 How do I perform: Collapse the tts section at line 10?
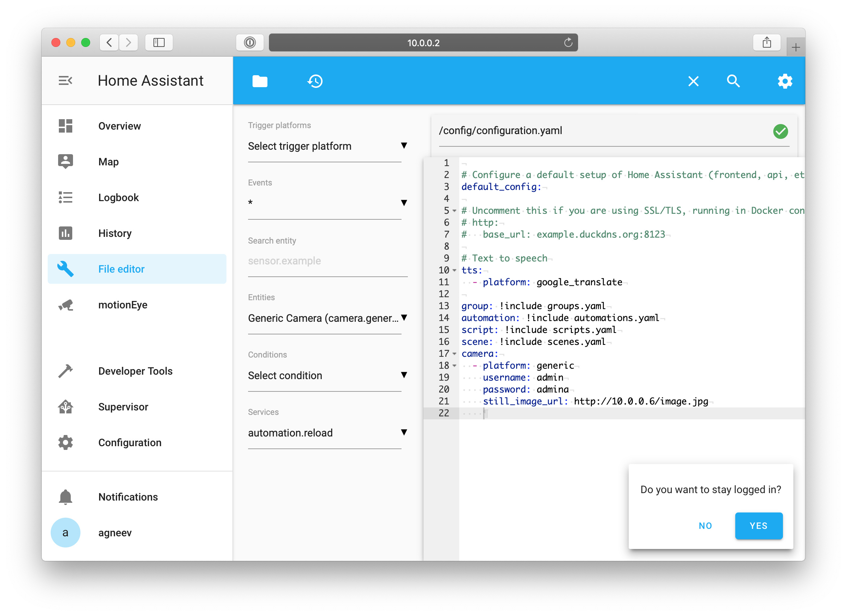pyautogui.click(x=454, y=270)
